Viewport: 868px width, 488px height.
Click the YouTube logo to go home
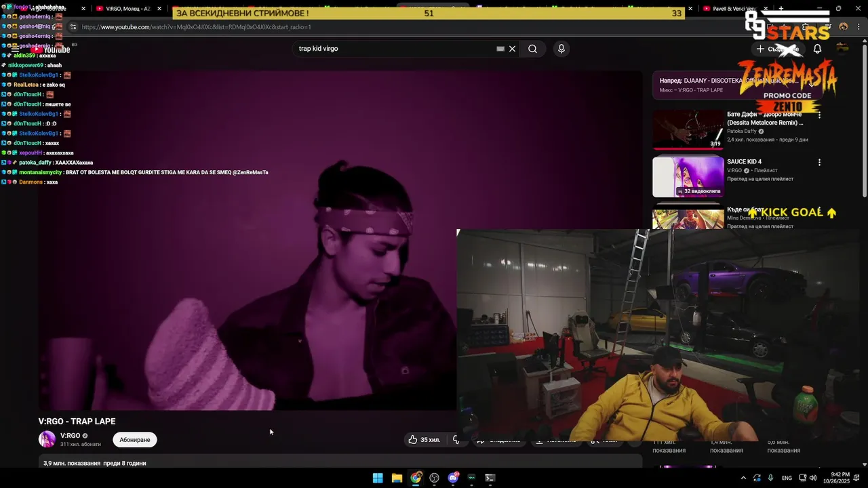pyautogui.click(x=52, y=49)
